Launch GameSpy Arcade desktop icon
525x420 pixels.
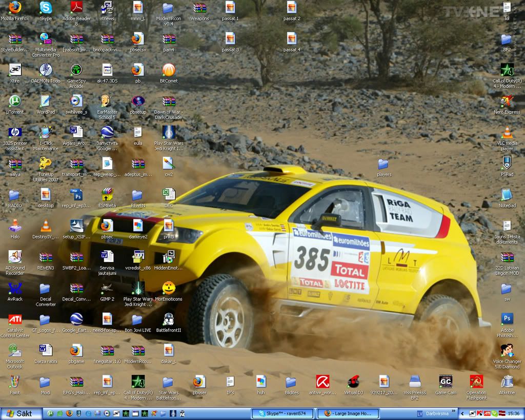click(76, 76)
